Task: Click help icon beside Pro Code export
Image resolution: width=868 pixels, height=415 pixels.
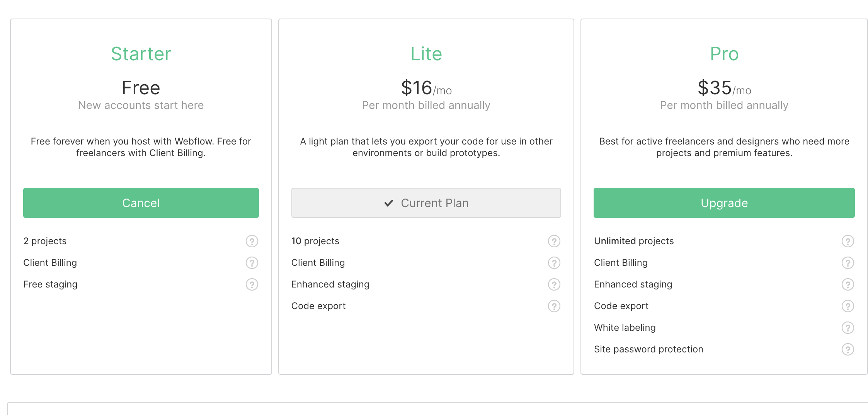Action: click(848, 306)
